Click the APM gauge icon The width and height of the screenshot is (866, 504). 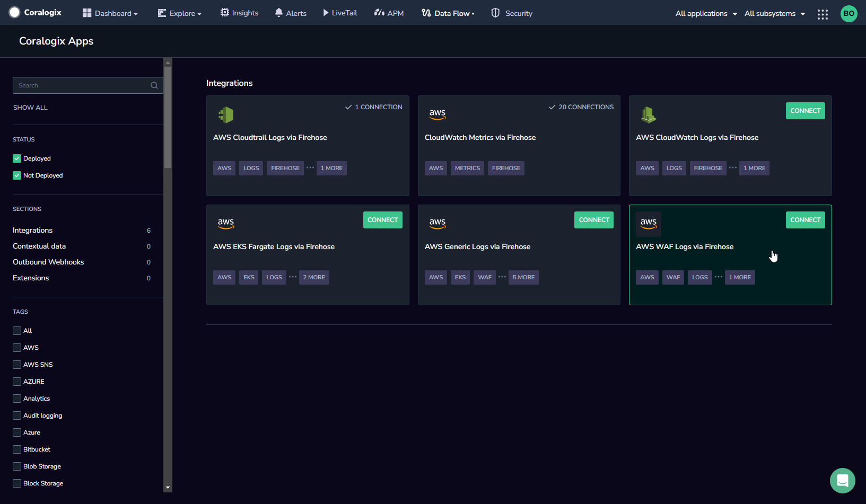379,13
